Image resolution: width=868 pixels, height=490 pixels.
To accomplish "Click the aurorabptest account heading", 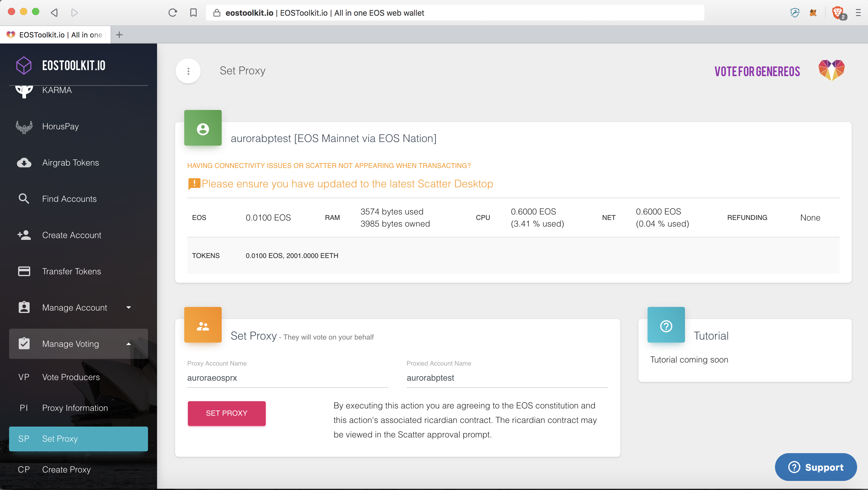I will pos(333,138).
